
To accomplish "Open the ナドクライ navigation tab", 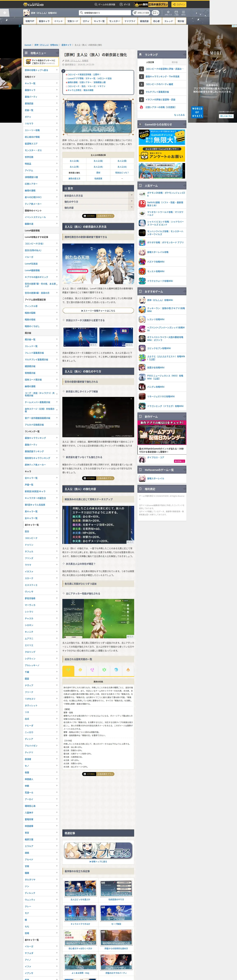I will [x=130, y=21].
